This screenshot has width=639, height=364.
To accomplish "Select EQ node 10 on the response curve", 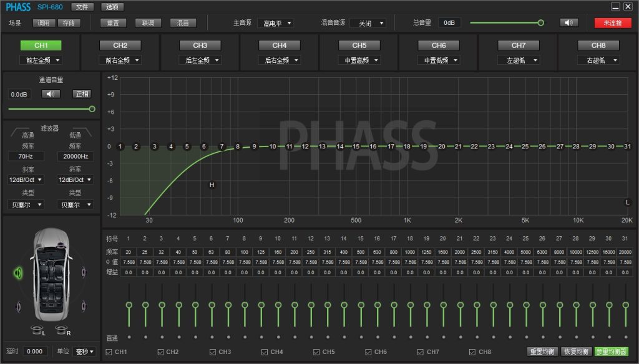I will click(273, 146).
